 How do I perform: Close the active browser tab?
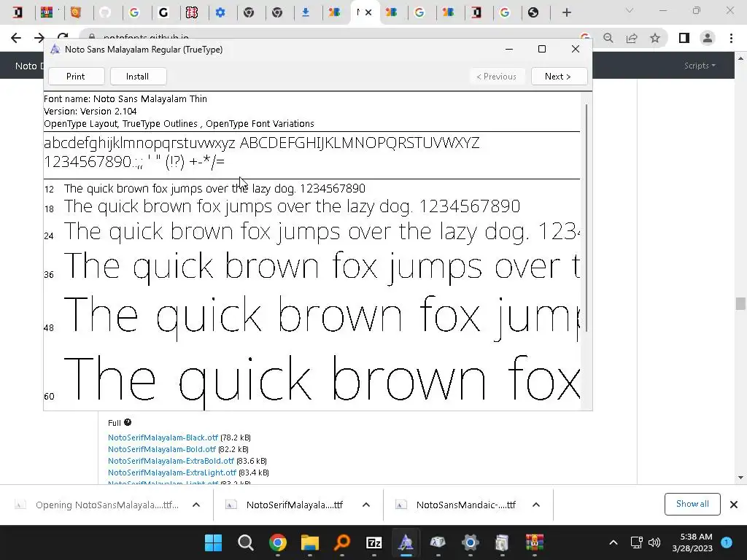(368, 12)
